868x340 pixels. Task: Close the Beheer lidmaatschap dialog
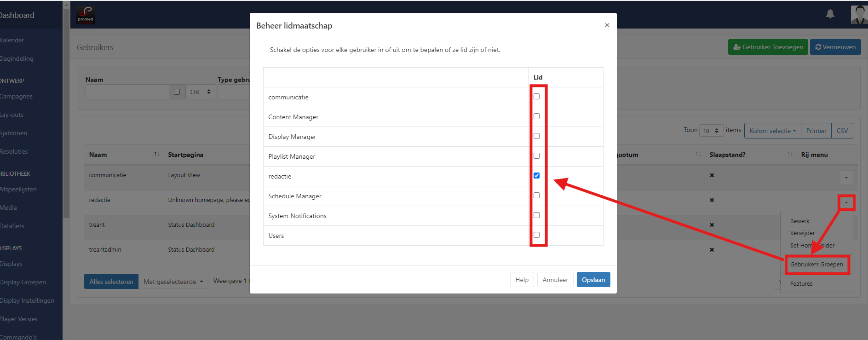[607, 25]
